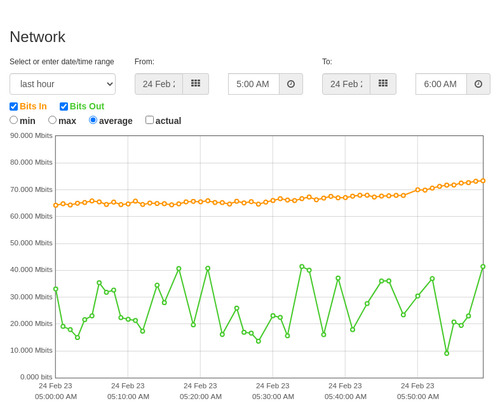
Task: Click the 5:00 AM time field
Action: (254, 84)
